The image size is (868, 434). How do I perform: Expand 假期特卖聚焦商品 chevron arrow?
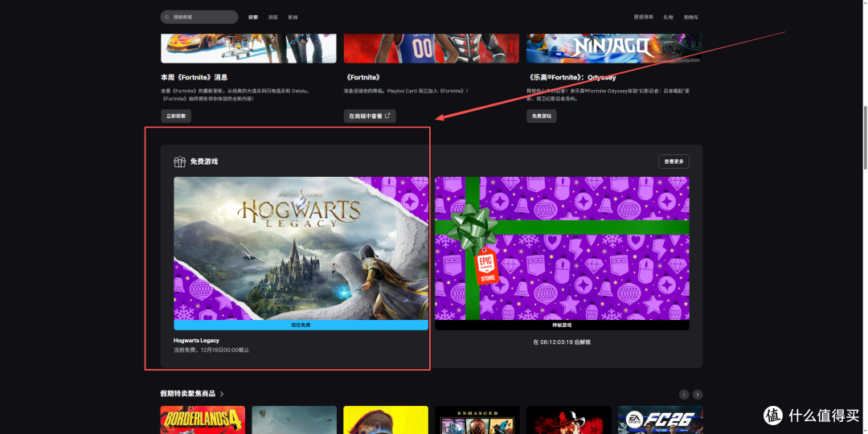click(x=222, y=394)
